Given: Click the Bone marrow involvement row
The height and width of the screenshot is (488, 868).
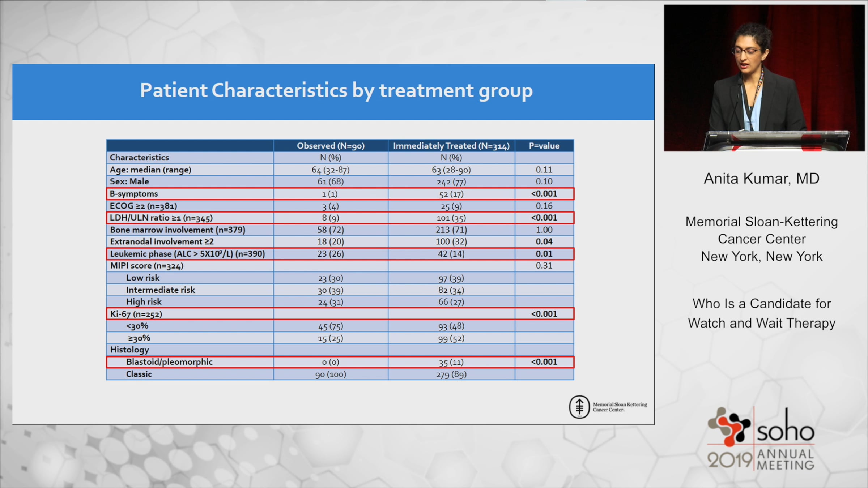Looking at the screenshot, I should tap(178, 230).
